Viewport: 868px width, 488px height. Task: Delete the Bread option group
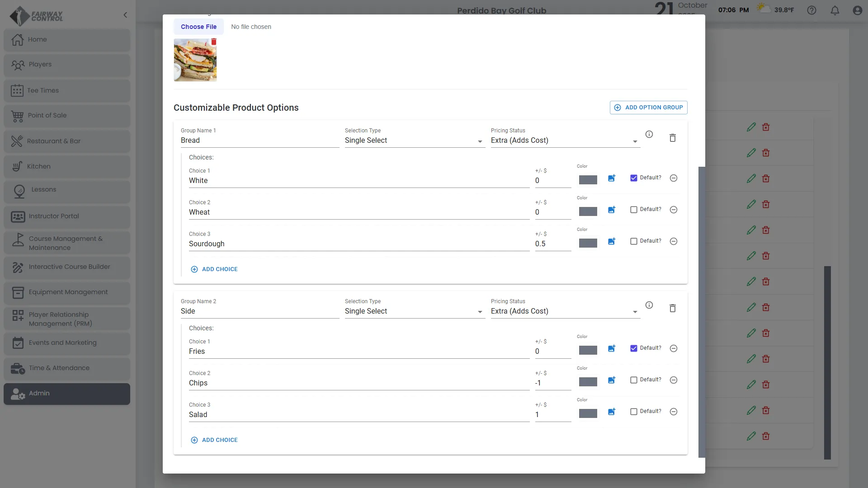click(672, 138)
